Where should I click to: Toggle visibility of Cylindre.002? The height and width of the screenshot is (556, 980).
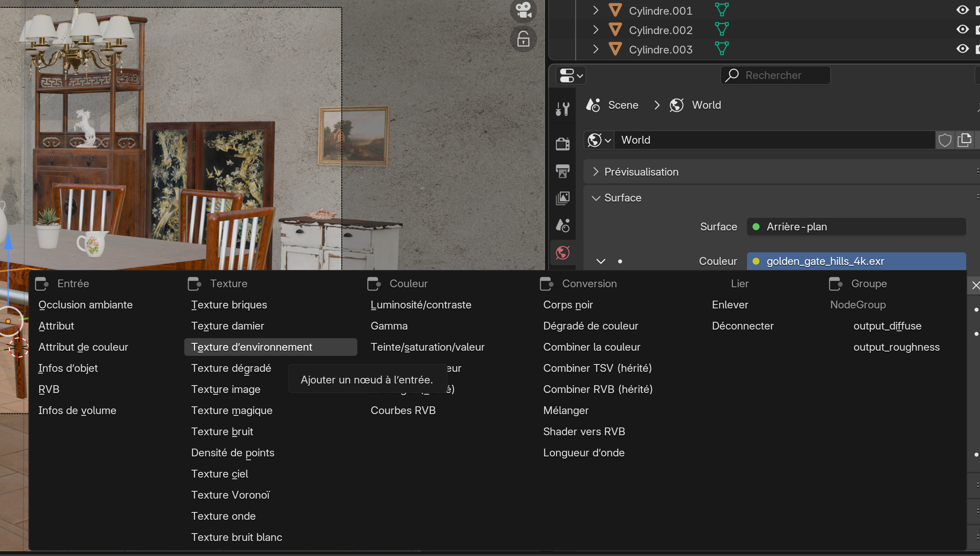962,29
